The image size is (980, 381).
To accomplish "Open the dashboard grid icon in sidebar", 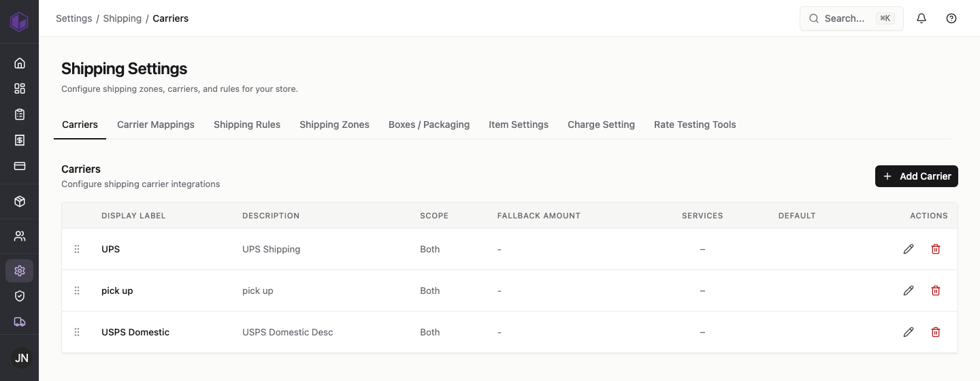I will (x=20, y=88).
